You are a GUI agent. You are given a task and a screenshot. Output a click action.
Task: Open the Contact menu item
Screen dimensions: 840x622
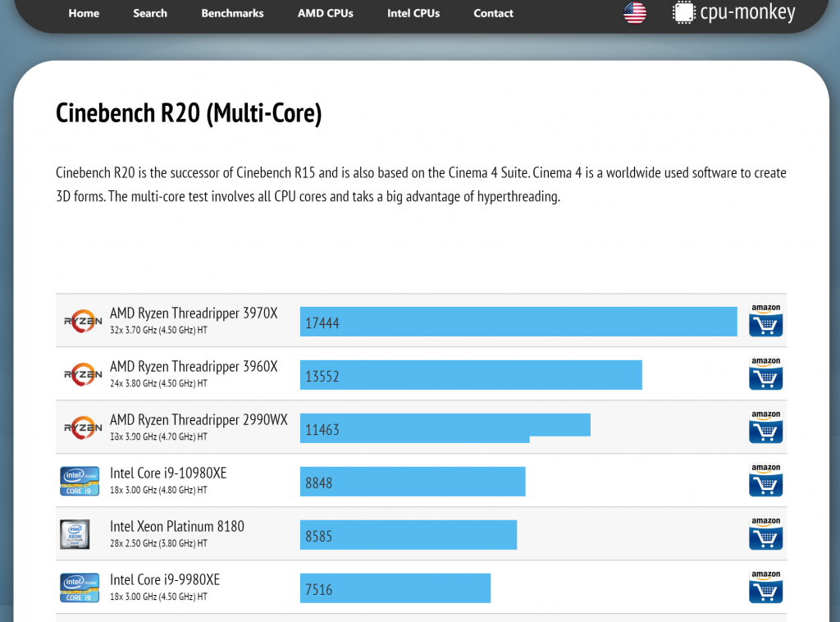493,13
